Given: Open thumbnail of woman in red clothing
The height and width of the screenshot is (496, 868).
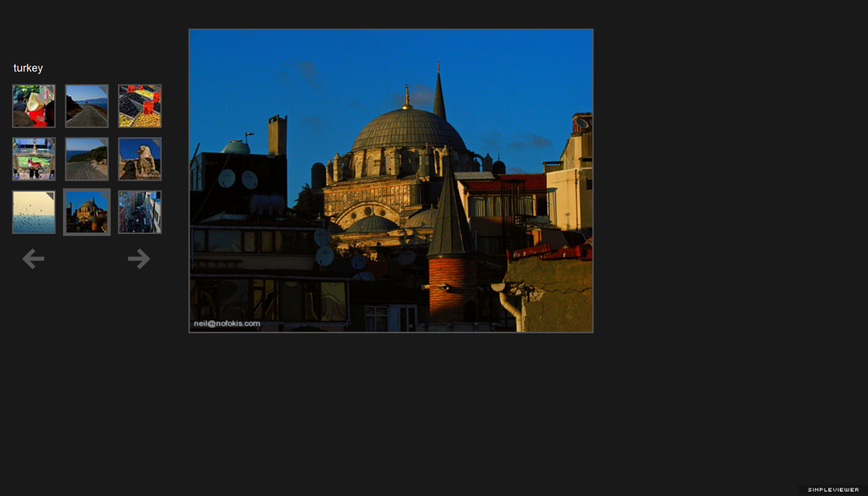Looking at the screenshot, I should click(34, 106).
